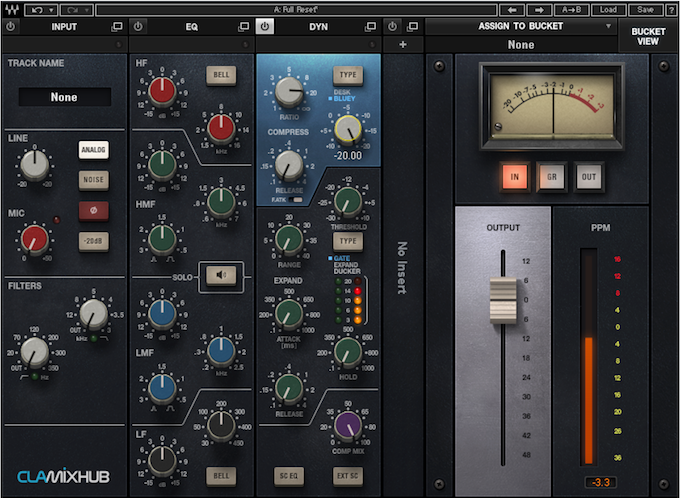Toggle the NOISE button
Viewport: 680px width, 498px height.
pyautogui.click(x=94, y=180)
